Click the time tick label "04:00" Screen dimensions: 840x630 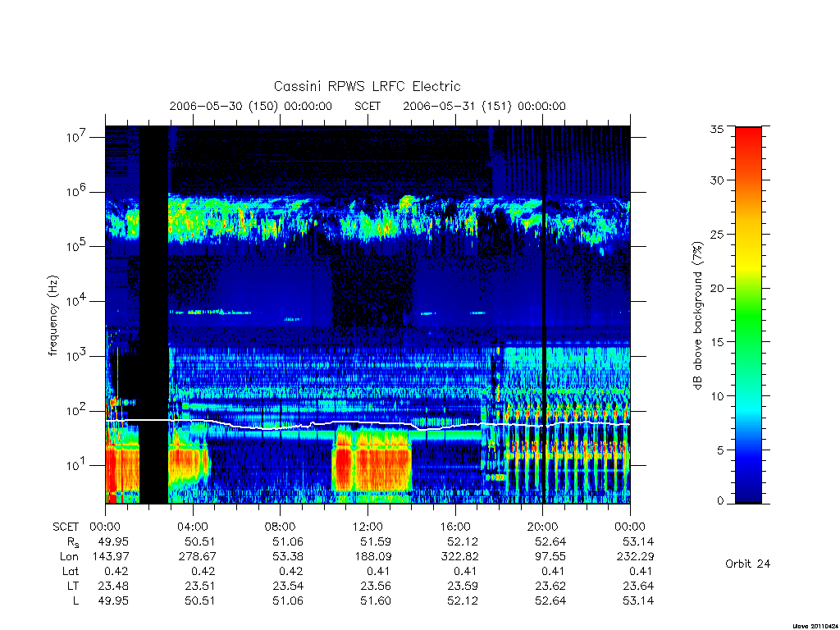point(193,527)
